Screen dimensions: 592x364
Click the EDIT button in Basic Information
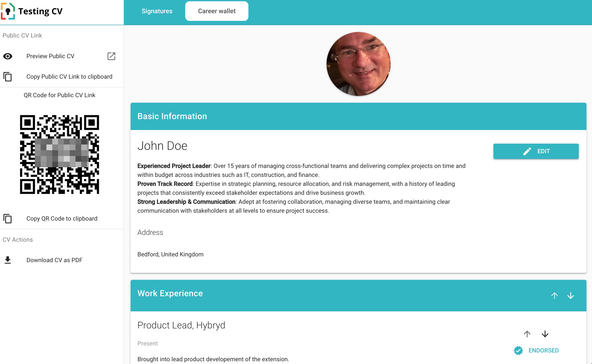pos(536,151)
